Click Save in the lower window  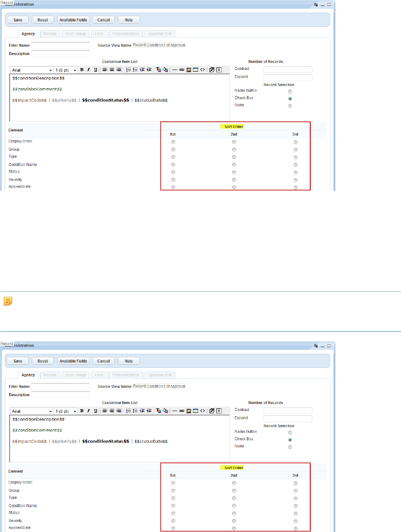click(18, 361)
